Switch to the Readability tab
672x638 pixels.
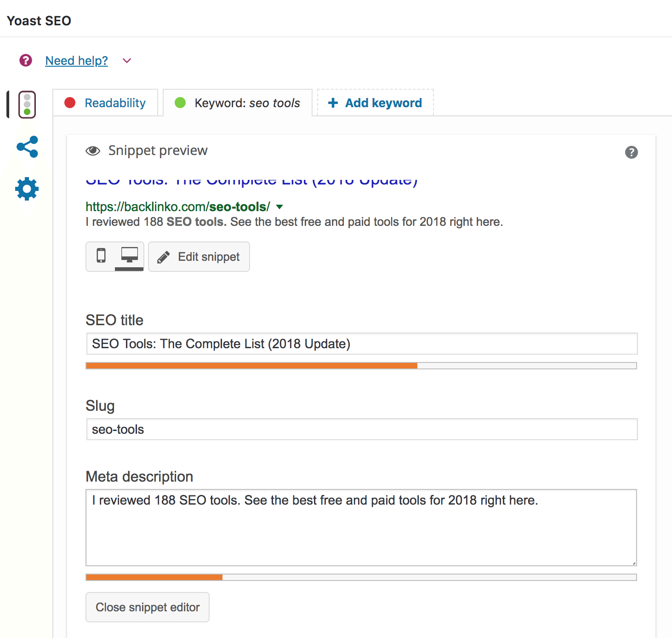tap(105, 103)
